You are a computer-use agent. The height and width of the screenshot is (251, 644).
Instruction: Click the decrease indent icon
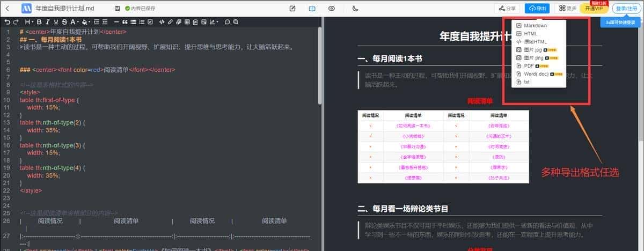[105, 22]
